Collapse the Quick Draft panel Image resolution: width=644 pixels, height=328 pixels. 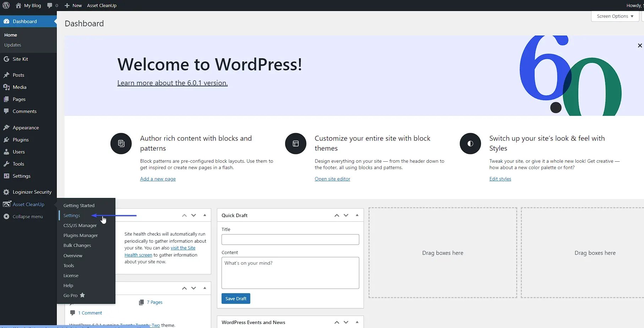[357, 215]
